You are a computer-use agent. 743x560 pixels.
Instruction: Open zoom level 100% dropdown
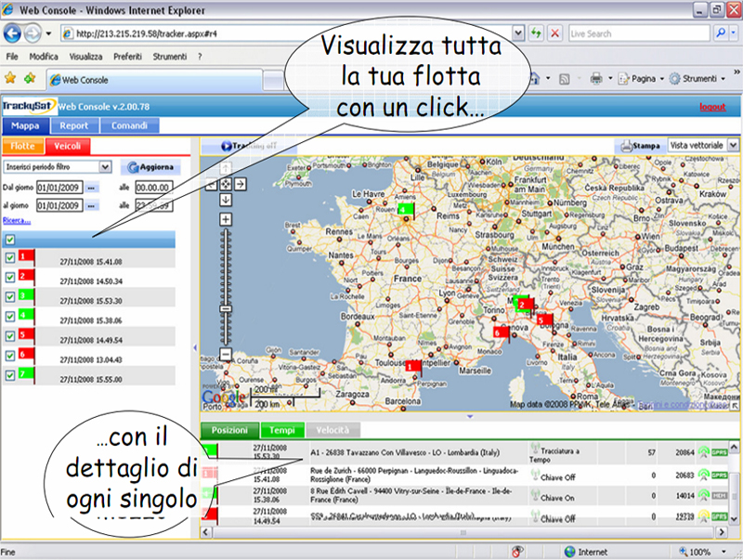tap(723, 552)
